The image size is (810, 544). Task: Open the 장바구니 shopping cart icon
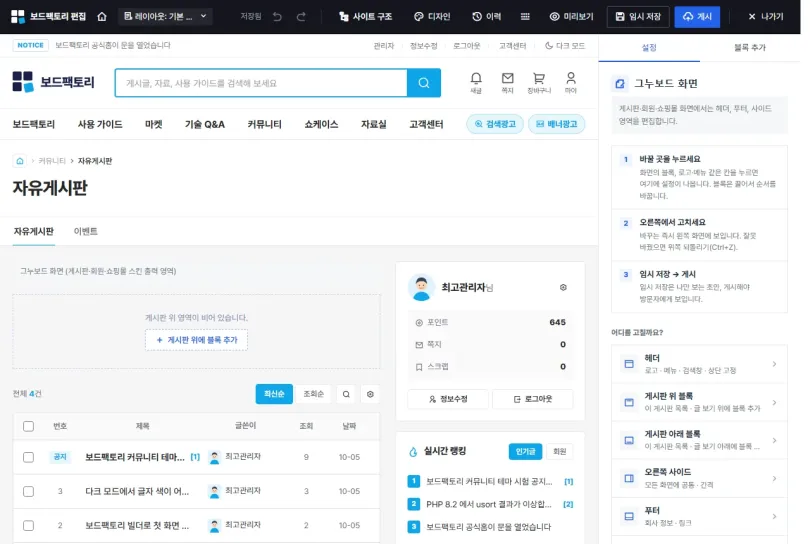point(539,83)
